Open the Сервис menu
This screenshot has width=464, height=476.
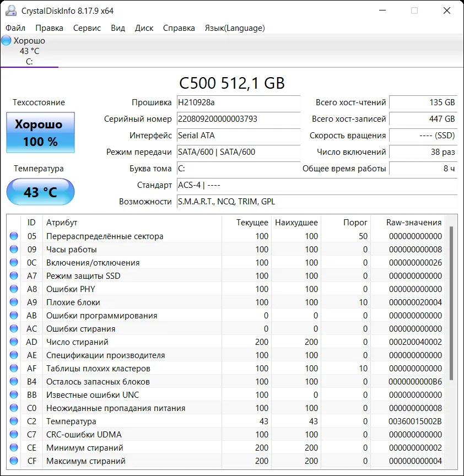tap(87, 28)
